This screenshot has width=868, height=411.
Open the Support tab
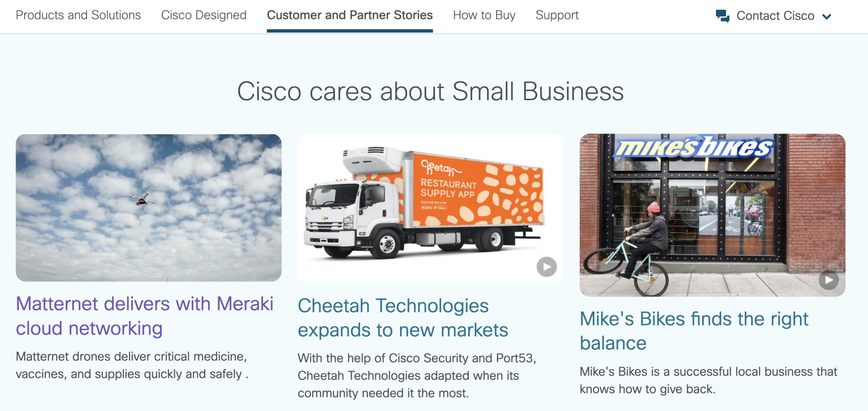coord(557,15)
